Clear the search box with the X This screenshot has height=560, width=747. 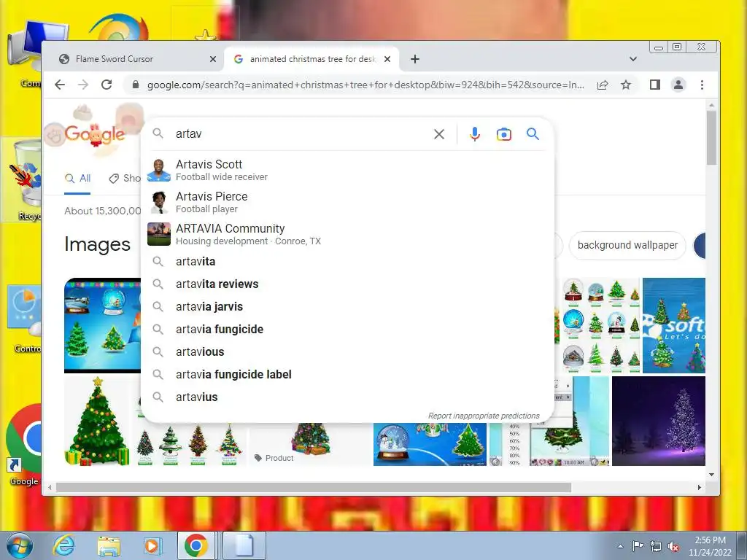click(439, 134)
